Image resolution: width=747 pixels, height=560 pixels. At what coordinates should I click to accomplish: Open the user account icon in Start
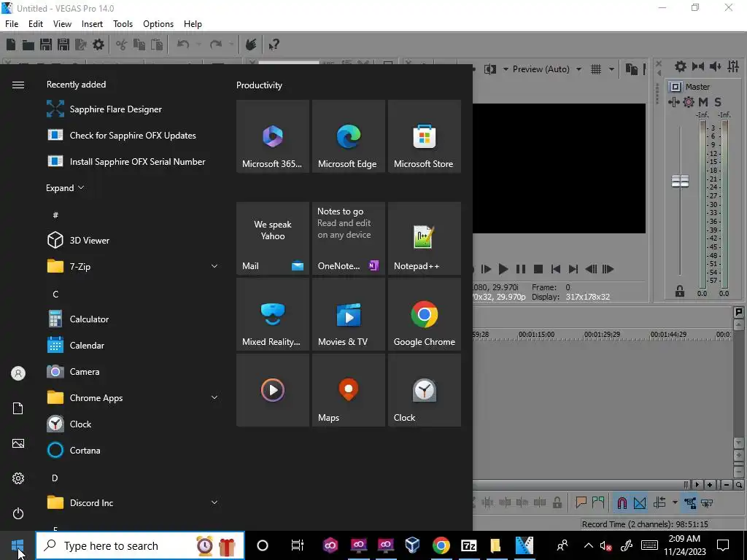18,373
